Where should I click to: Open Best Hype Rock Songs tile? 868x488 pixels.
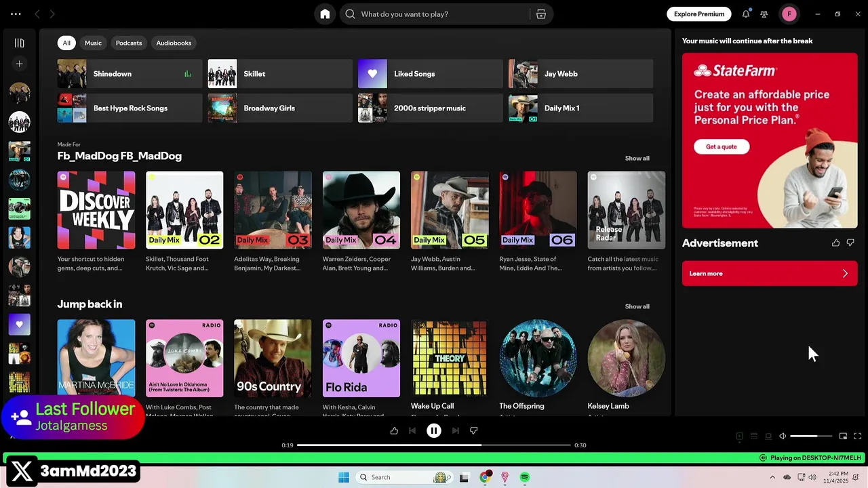point(130,108)
